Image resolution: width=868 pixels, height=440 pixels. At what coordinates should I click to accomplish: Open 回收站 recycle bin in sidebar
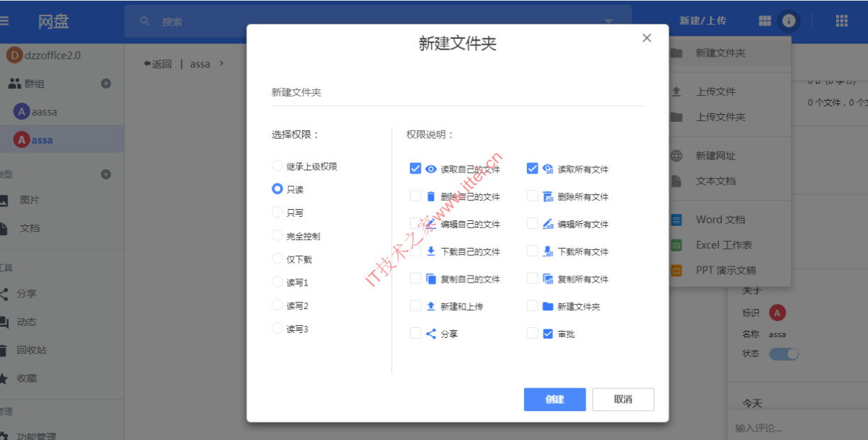click(32, 350)
